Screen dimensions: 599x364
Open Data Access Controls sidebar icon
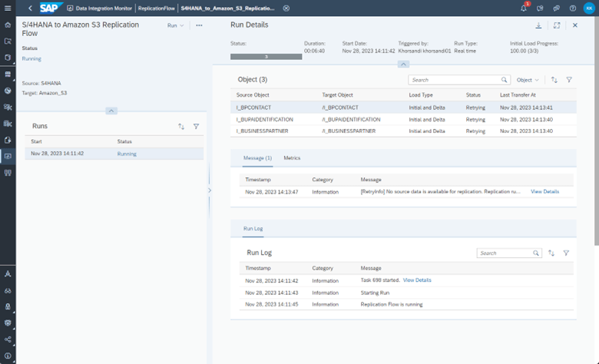click(8, 140)
